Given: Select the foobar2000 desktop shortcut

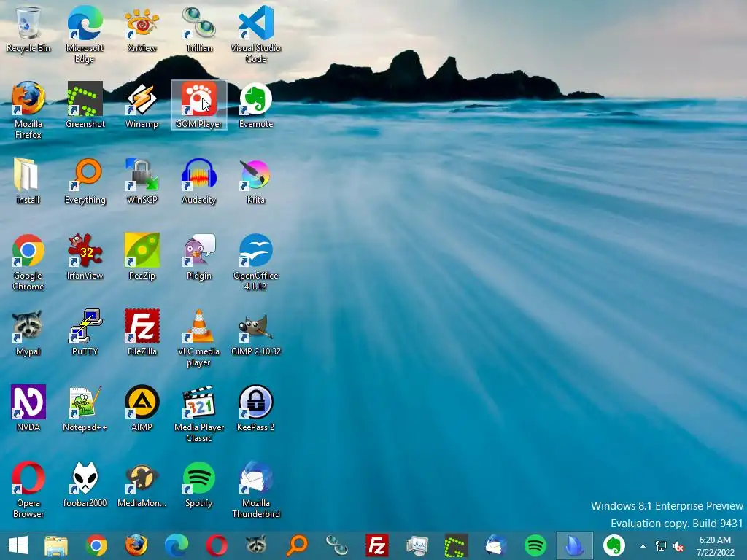Looking at the screenshot, I should pos(85,484).
